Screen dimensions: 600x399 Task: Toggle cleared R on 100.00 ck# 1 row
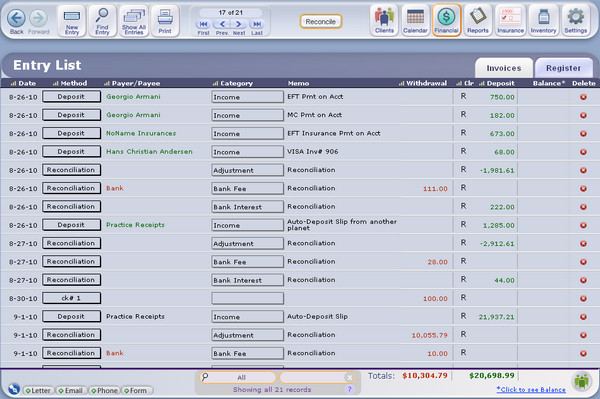tap(463, 298)
